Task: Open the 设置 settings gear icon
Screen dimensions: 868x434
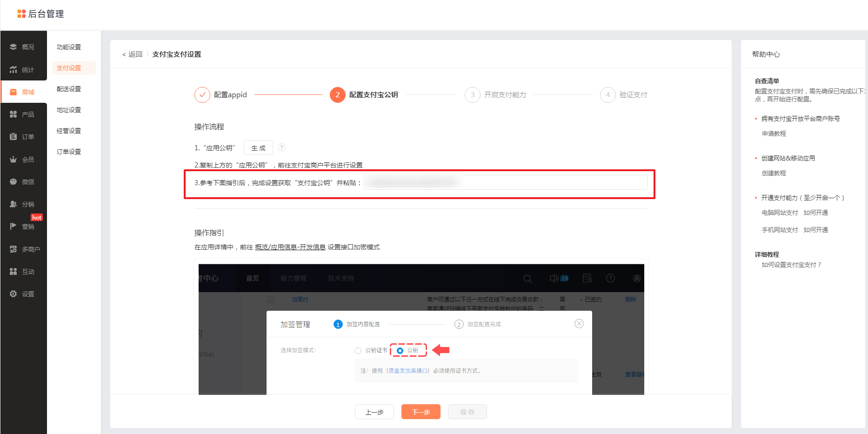Action: pos(13,294)
